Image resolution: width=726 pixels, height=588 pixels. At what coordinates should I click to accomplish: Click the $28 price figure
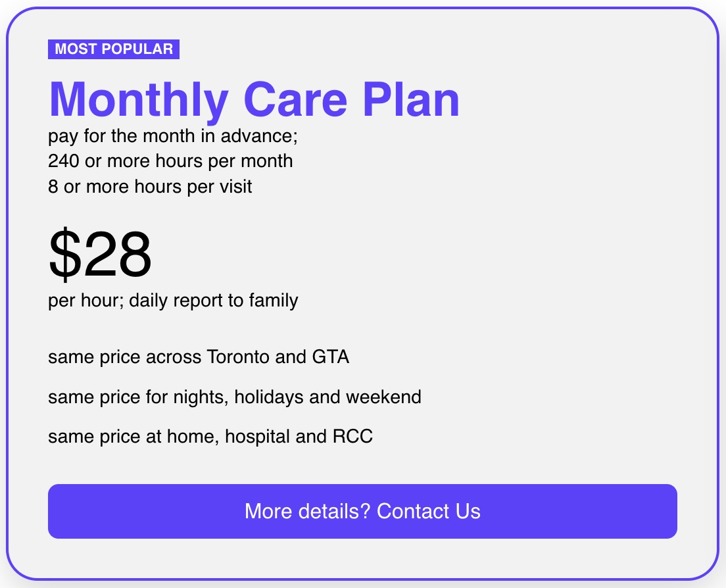pyautogui.click(x=100, y=255)
